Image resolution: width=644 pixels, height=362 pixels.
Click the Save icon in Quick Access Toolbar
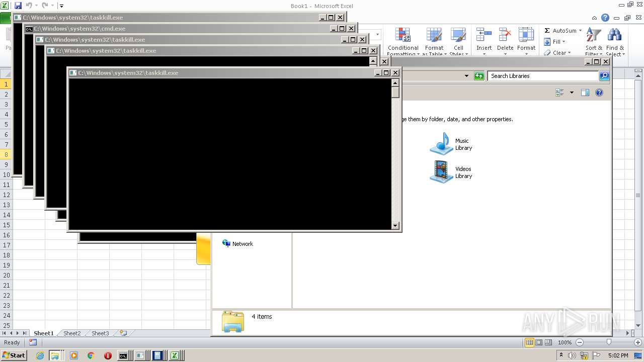18,6
